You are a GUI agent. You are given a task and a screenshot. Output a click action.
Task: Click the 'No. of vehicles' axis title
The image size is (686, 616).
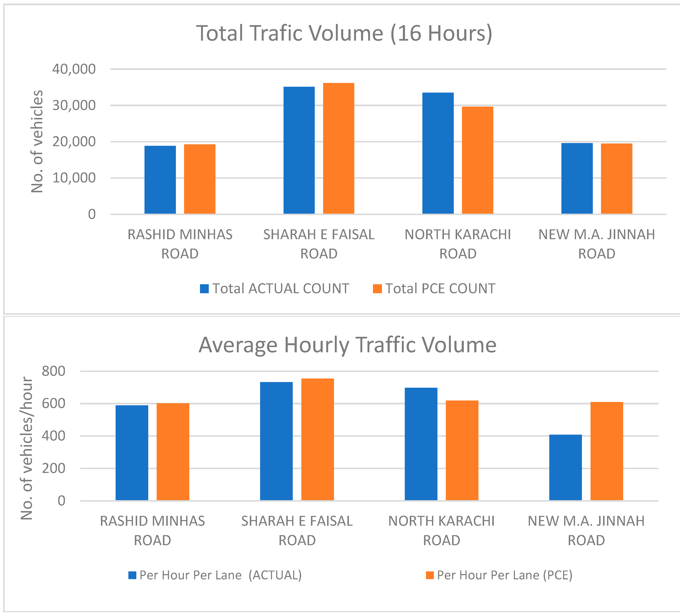pyautogui.click(x=37, y=141)
